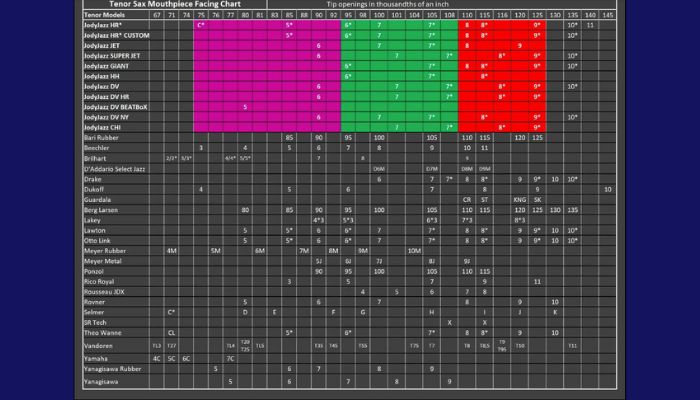Click the '11' cell in Rico Royal row

coord(538,282)
